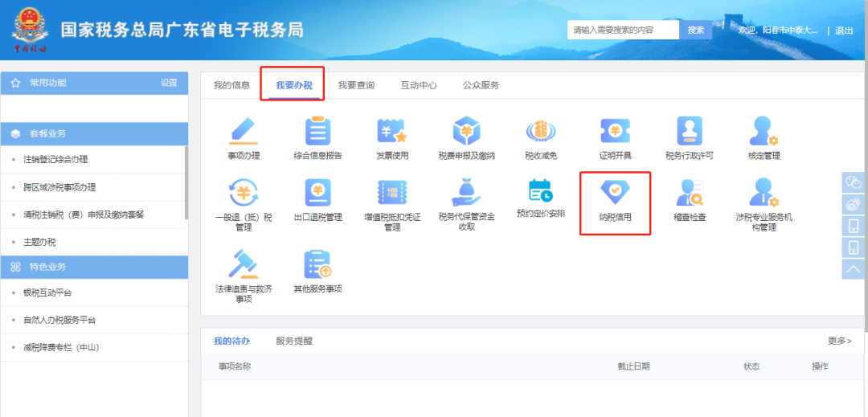The width and height of the screenshot is (868, 417).
Task: Switch to 互动中心 tab
Action: pyautogui.click(x=419, y=85)
